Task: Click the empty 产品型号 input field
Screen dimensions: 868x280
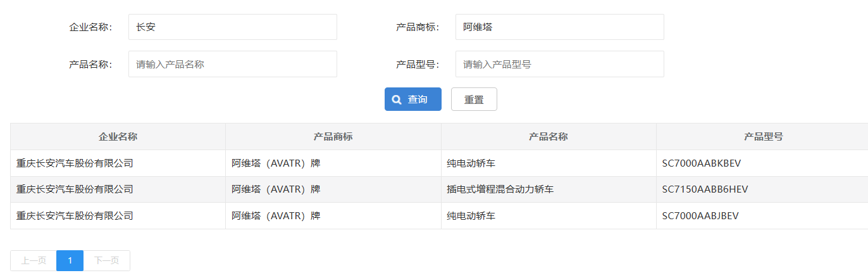Action: pyautogui.click(x=559, y=64)
